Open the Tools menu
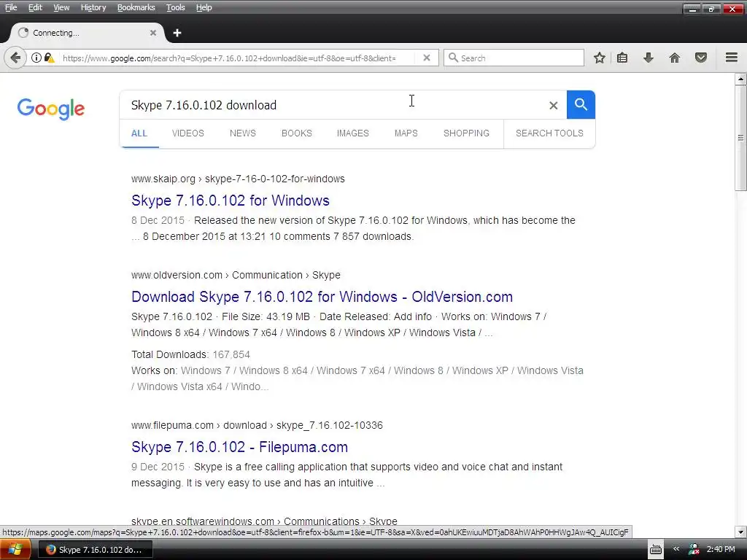 (x=175, y=7)
